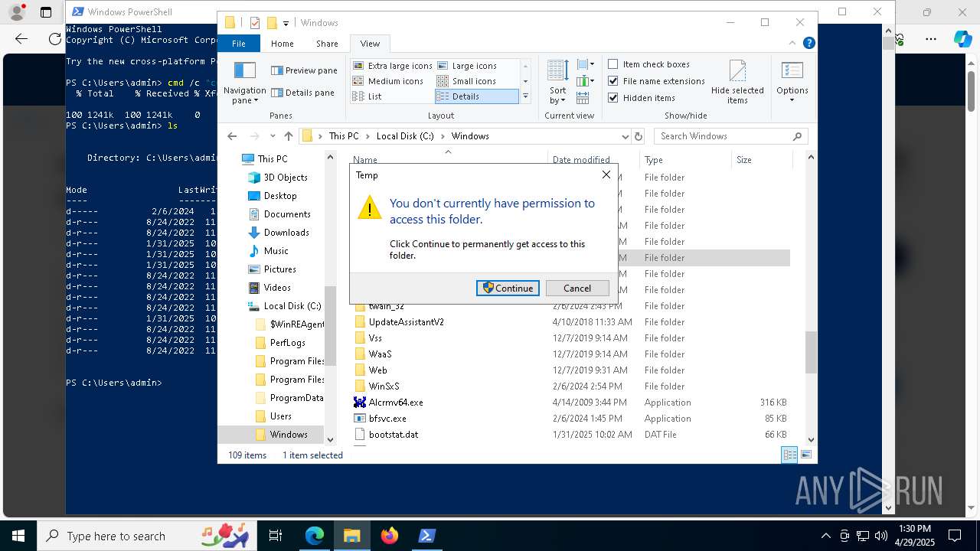Switch to PowerShell from taskbar
The width and height of the screenshot is (980, 551).
427,536
